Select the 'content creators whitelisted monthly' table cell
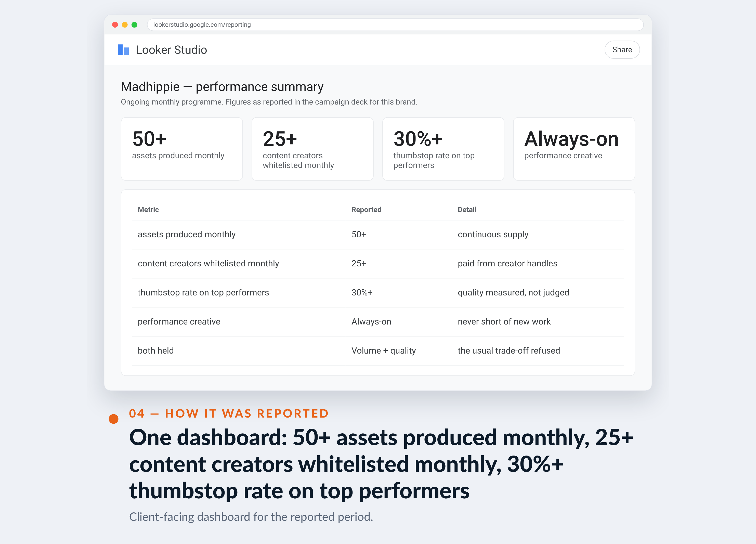 click(208, 263)
